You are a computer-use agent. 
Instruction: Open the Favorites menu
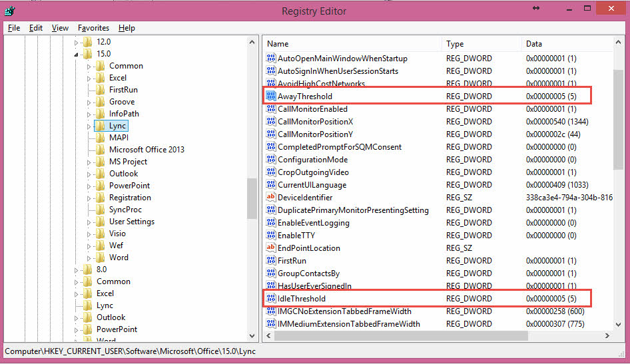(94, 28)
